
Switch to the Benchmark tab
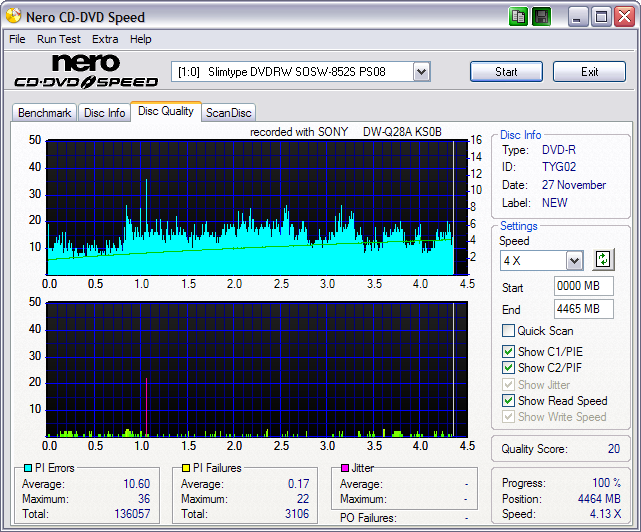point(44,113)
